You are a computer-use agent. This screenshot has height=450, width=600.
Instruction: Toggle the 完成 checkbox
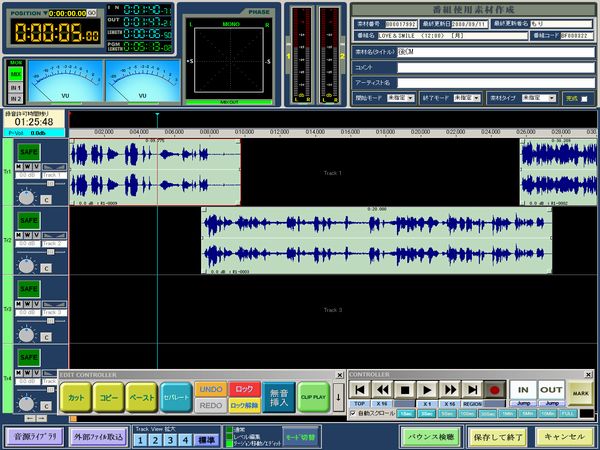(x=585, y=99)
